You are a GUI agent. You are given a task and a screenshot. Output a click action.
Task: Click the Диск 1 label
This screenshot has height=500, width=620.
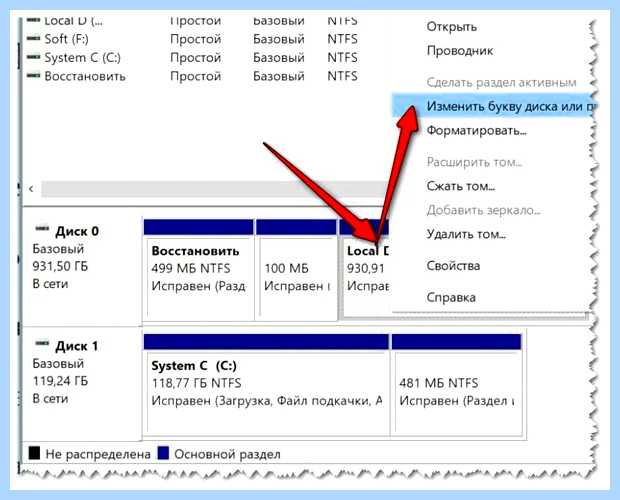[77, 346]
